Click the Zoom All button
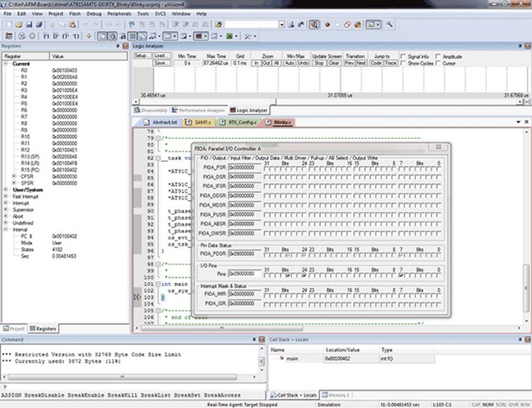The image size is (532, 408). point(277,63)
